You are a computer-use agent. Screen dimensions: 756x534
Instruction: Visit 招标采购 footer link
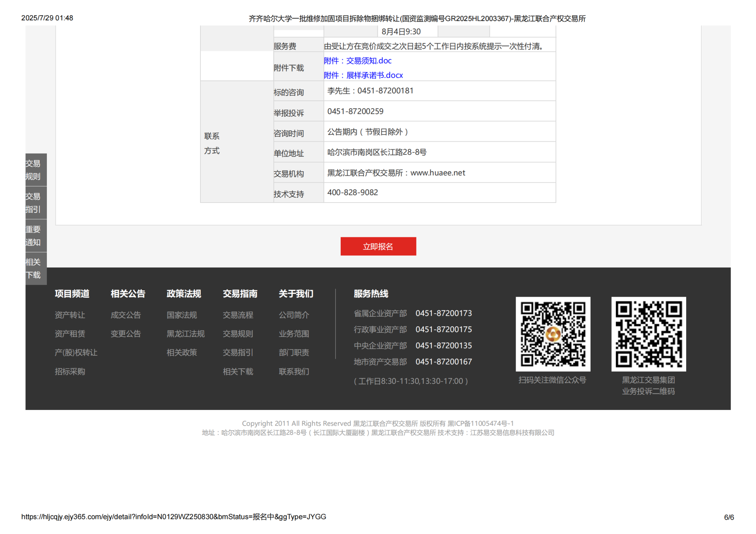[x=70, y=371]
